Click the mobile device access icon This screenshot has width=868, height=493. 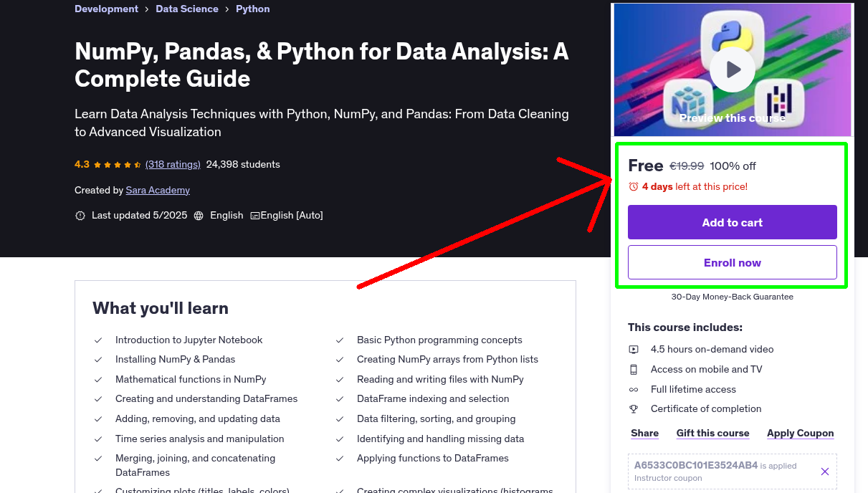(x=634, y=370)
